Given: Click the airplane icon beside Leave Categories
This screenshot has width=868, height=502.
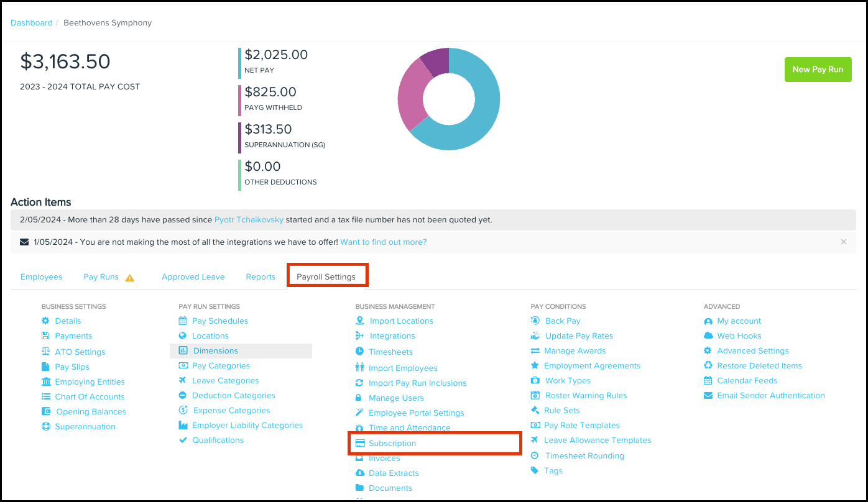Looking at the screenshot, I should click(x=183, y=381).
